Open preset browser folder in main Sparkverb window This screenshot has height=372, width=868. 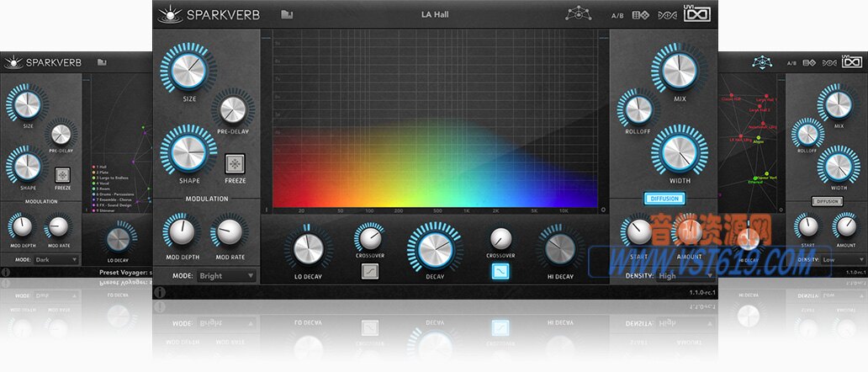(286, 14)
